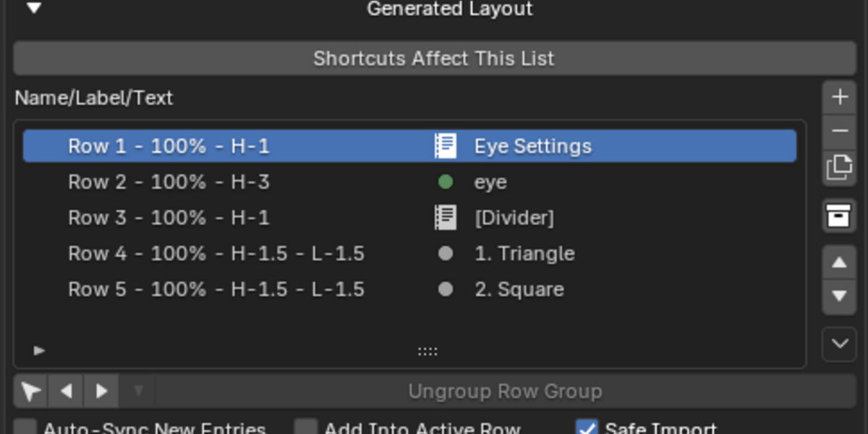Open the list specials chevron dropdown
The height and width of the screenshot is (434, 868).
point(839,344)
